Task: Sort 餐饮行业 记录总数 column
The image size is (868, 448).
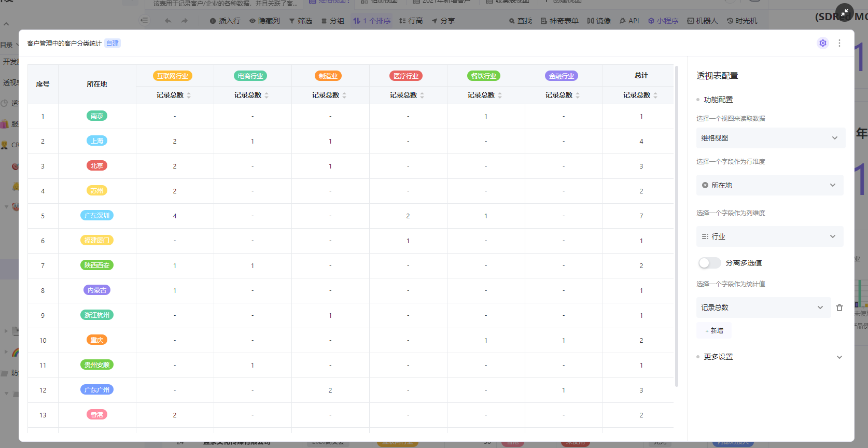Action: tap(500, 95)
